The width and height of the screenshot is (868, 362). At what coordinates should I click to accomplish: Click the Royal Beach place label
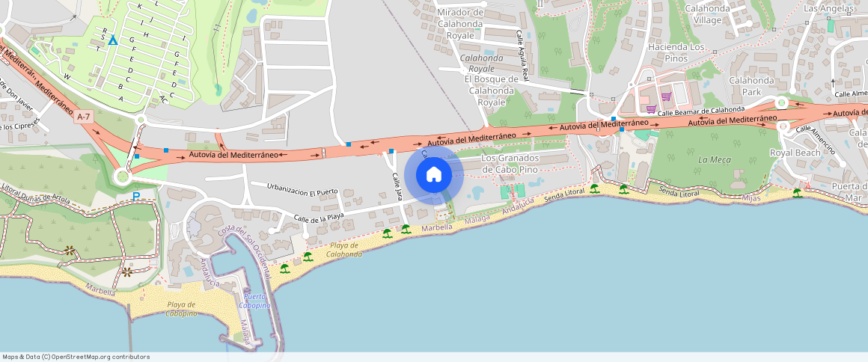point(795,153)
